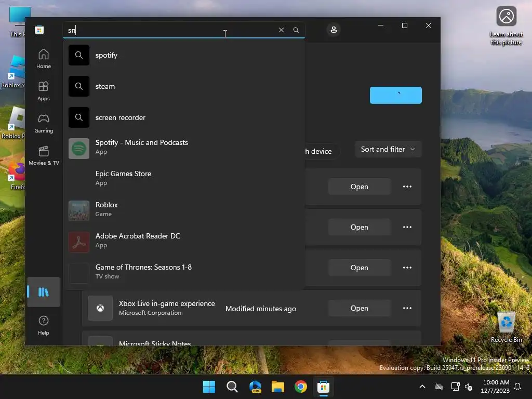Open Movies & TV section
532x399 pixels.
click(44, 155)
